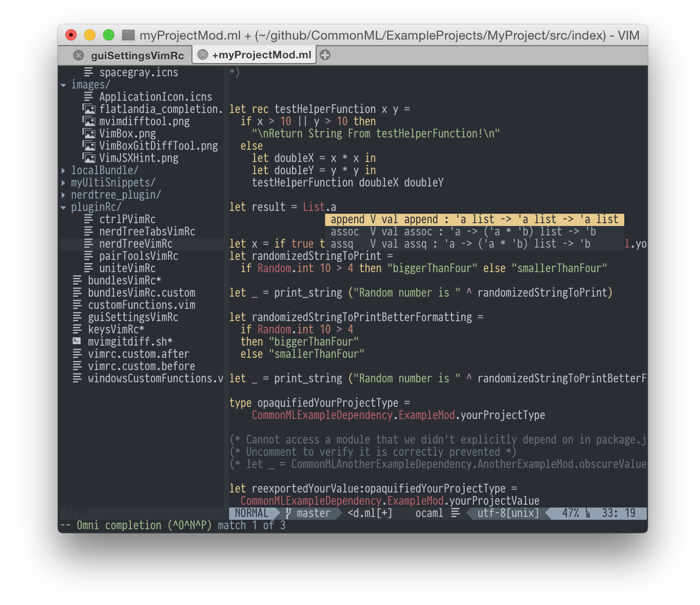Click the testHelperFunction definition name
700x605 pixels.
coord(325,109)
